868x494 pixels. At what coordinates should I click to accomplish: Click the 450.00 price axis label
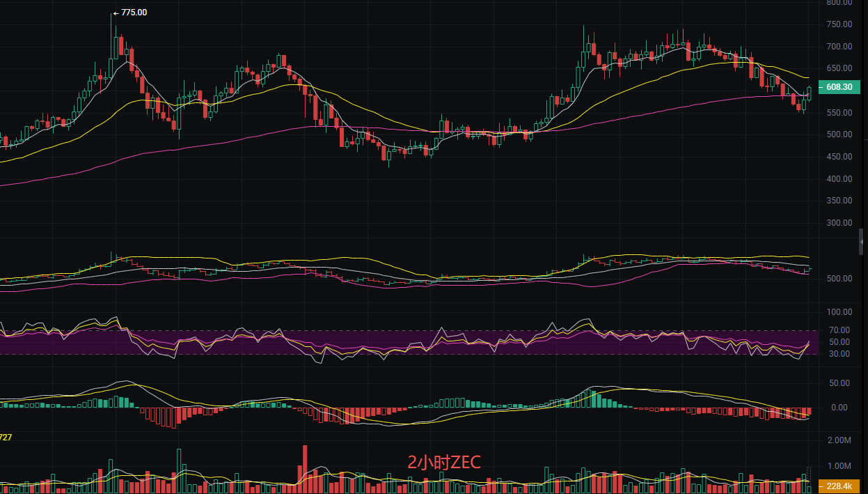pos(839,157)
